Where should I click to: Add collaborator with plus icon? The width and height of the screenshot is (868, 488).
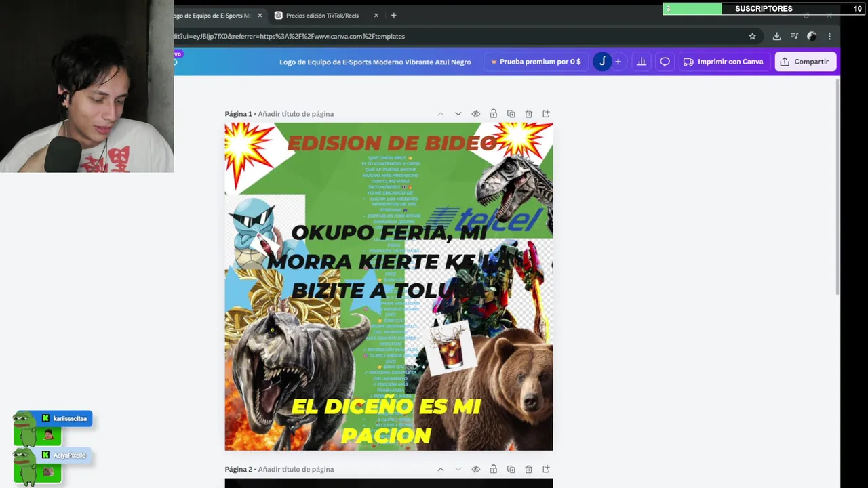point(618,62)
